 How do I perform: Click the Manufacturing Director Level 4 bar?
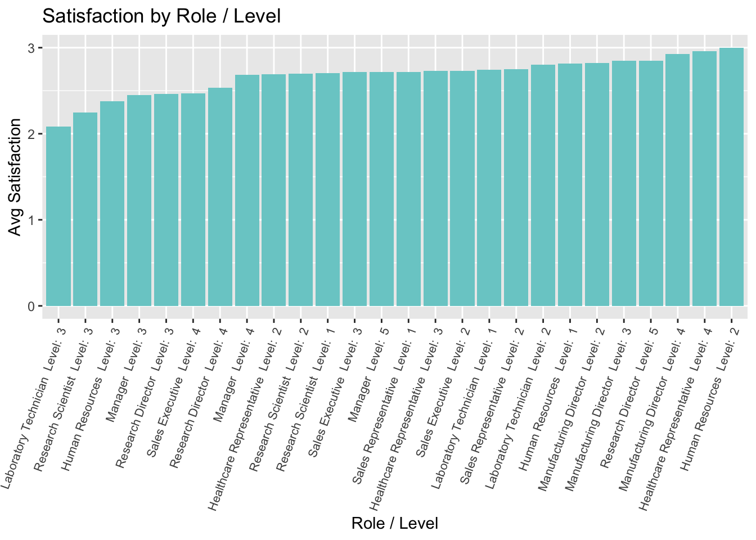677,180
